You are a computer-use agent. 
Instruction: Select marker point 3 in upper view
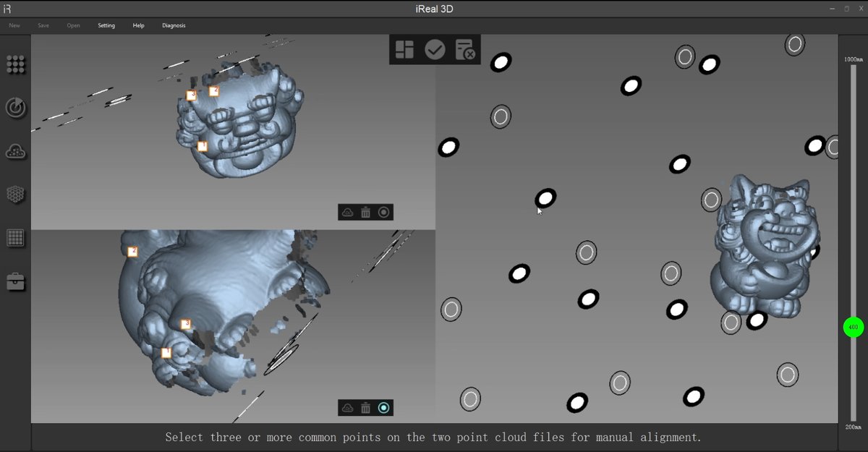pyautogui.click(x=192, y=95)
